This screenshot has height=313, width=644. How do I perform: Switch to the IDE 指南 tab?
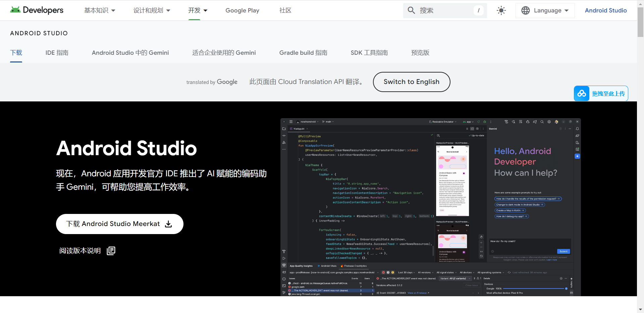point(57,53)
